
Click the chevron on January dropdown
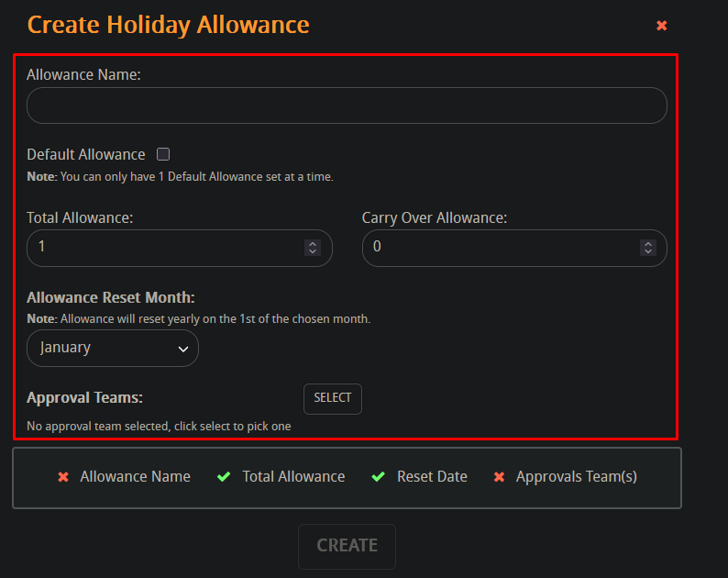tap(183, 349)
